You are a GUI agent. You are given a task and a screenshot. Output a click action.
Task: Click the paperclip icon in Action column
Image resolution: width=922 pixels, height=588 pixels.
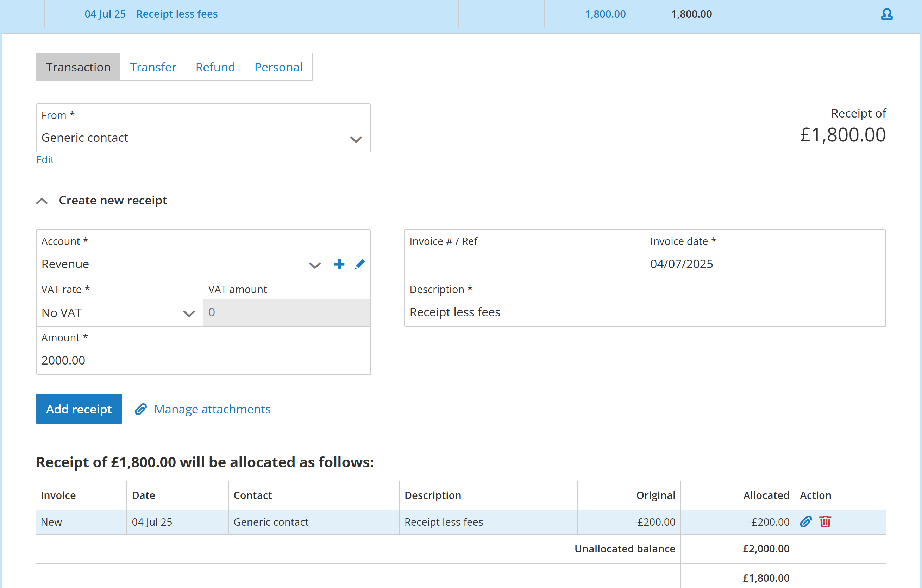coord(805,521)
